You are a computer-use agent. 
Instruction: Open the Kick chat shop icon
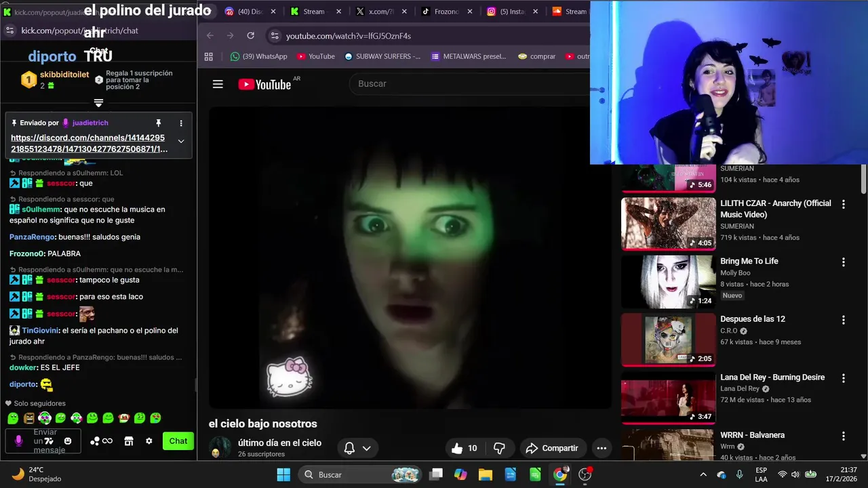(x=129, y=441)
